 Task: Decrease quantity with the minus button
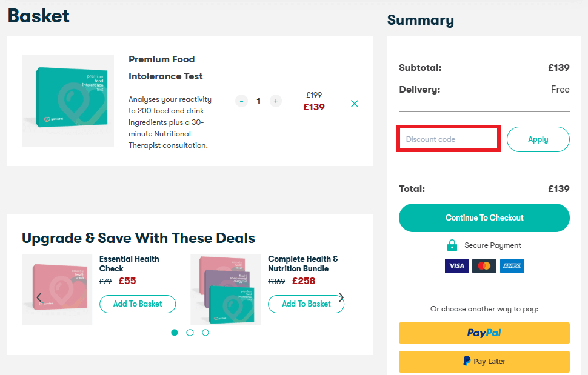242,101
